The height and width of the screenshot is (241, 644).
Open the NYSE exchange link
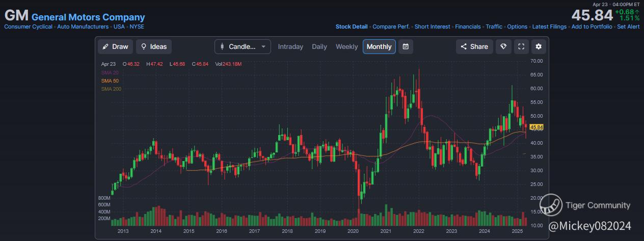137,26
